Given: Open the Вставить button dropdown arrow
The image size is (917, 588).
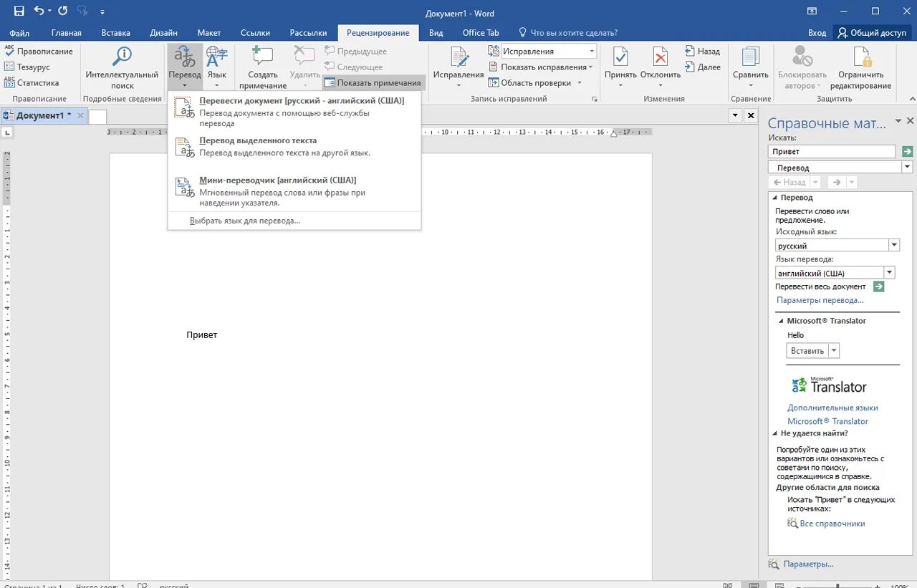Looking at the screenshot, I should (834, 351).
